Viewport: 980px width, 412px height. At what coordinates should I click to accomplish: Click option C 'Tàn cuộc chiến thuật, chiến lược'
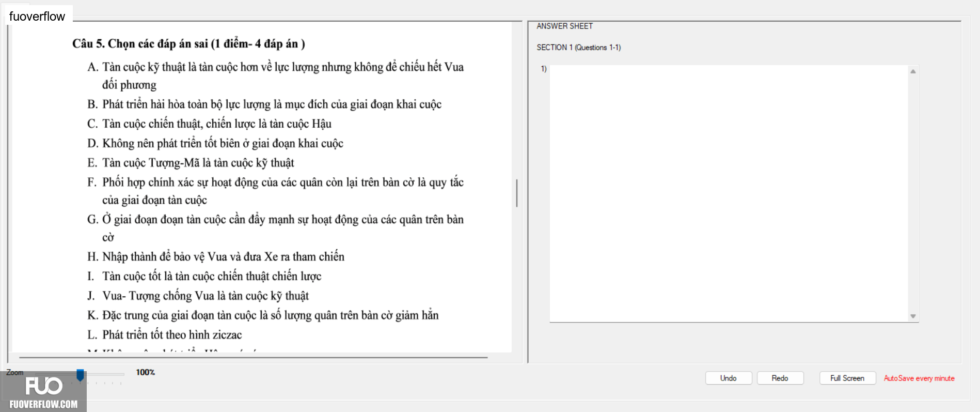pyautogui.click(x=209, y=124)
